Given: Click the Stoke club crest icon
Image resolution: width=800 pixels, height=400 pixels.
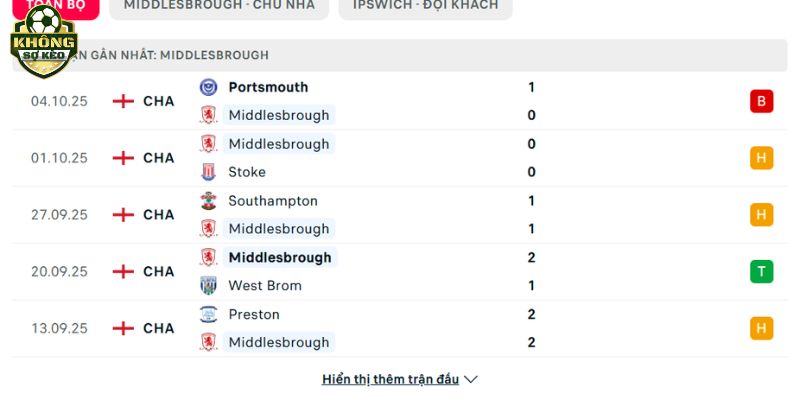Looking at the screenshot, I should click(208, 172).
